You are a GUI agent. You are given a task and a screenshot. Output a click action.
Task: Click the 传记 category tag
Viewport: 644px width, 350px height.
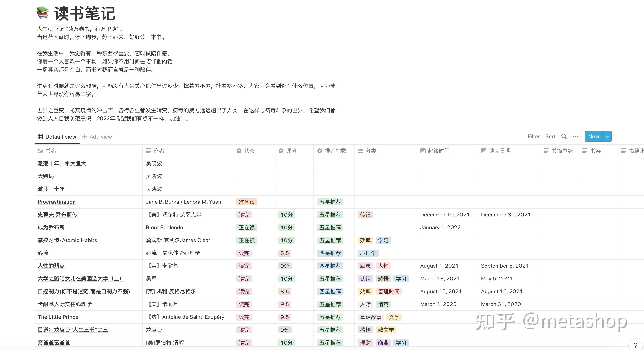pyautogui.click(x=365, y=215)
